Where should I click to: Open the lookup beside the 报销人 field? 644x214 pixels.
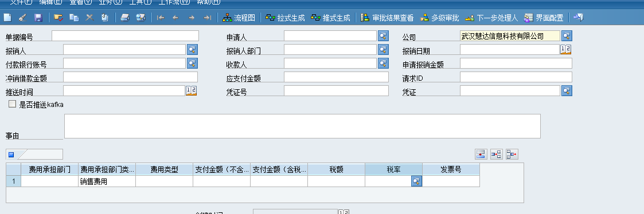point(193,50)
